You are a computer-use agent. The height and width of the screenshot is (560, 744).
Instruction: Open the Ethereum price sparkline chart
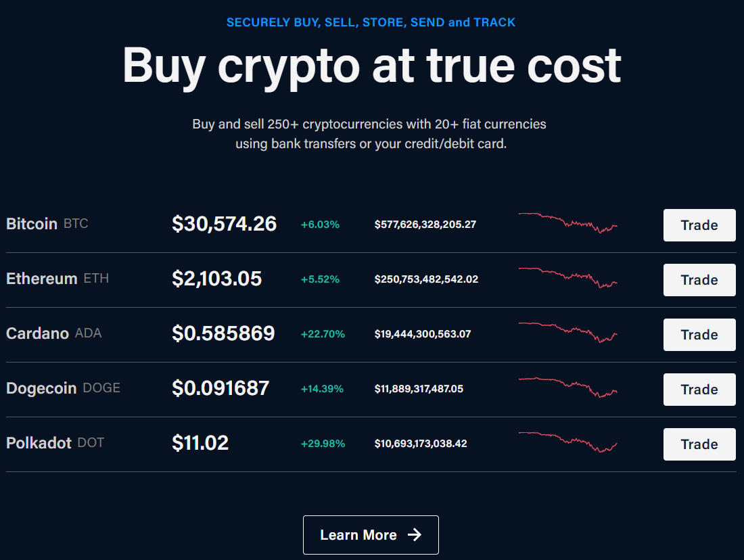click(x=568, y=277)
